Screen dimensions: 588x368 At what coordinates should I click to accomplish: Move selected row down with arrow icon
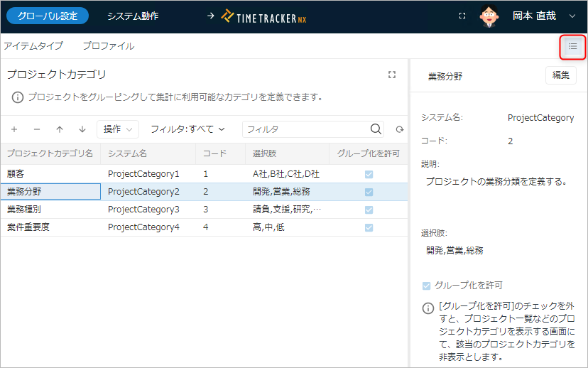82,129
